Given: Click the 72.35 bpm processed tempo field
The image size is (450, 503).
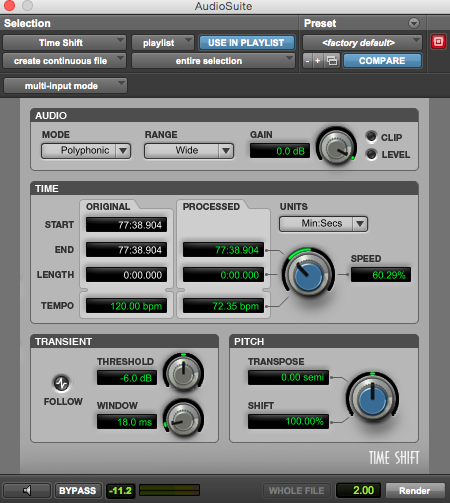Looking at the screenshot, I should pos(223,306).
